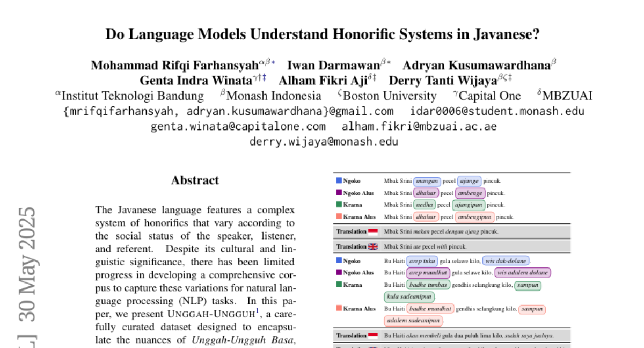Click the green square beside Krama in the Bu Haiti example

coord(339,285)
